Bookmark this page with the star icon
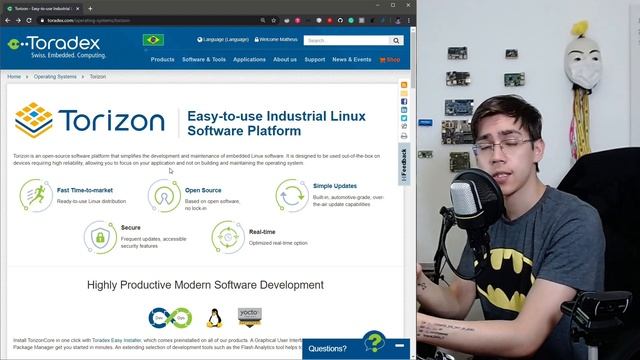The width and height of the screenshot is (640, 360). [273, 20]
